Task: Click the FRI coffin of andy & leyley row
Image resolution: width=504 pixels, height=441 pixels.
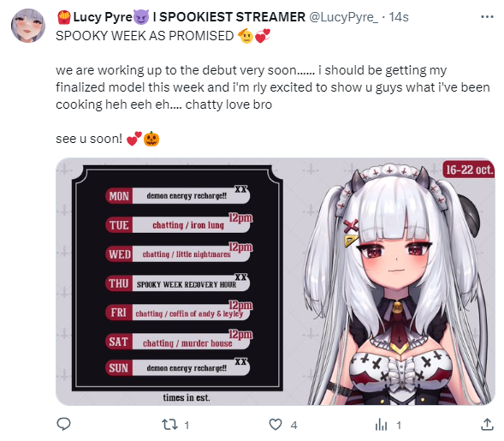Action: pyautogui.click(x=178, y=313)
